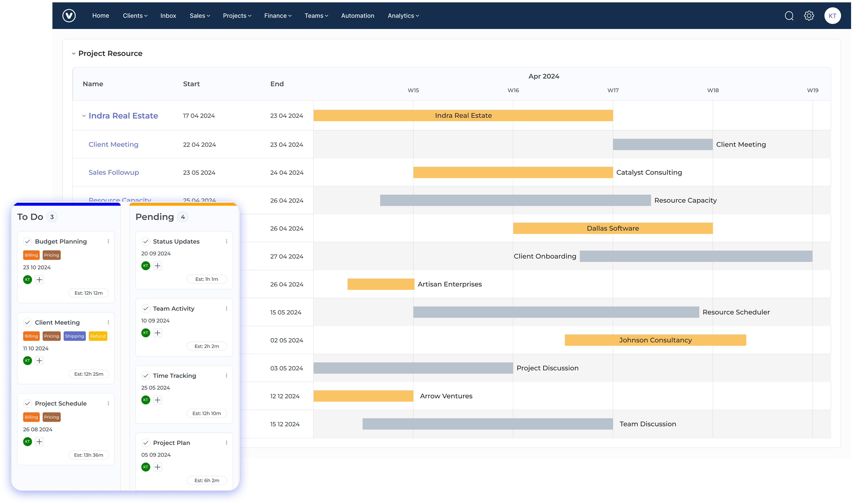Select the Johnson Consultancy Gantt bar

point(655,340)
